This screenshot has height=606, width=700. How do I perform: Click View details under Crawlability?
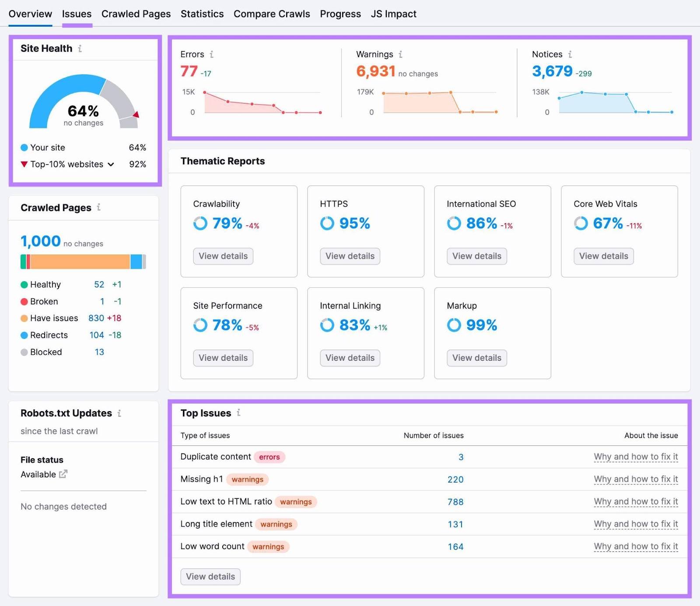(x=223, y=256)
